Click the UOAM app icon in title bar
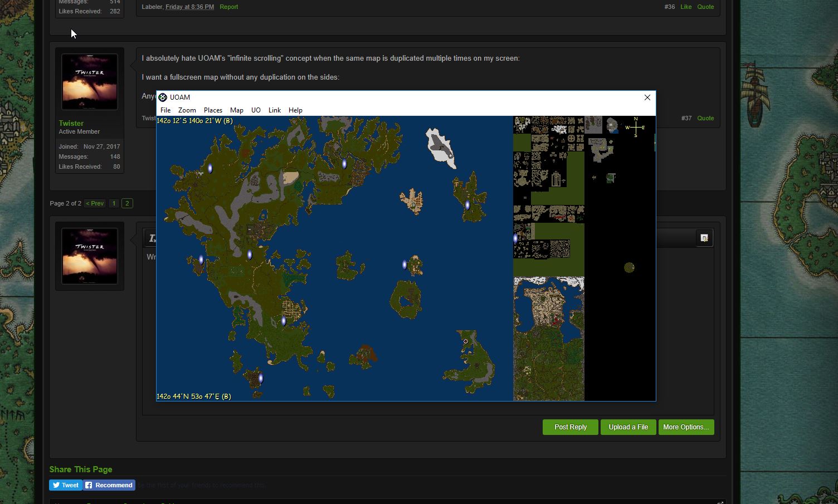 pyautogui.click(x=163, y=97)
